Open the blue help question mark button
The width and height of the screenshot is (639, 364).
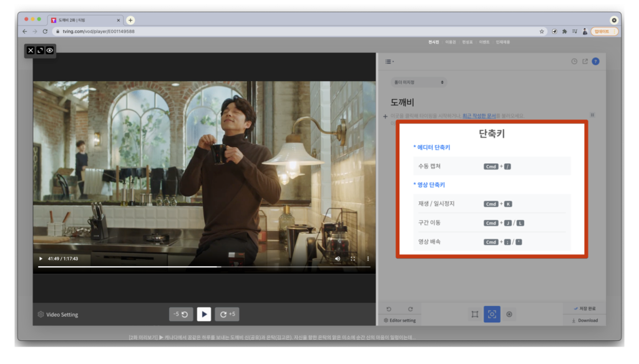click(596, 62)
